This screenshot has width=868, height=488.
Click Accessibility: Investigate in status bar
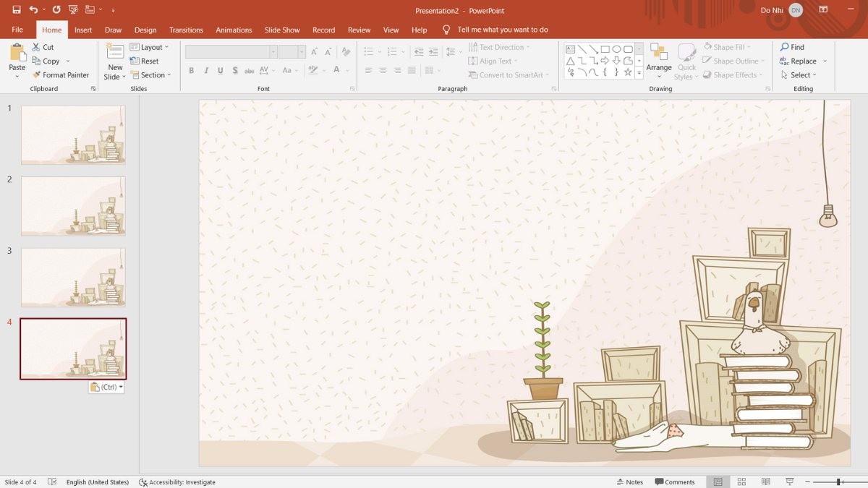point(177,482)
